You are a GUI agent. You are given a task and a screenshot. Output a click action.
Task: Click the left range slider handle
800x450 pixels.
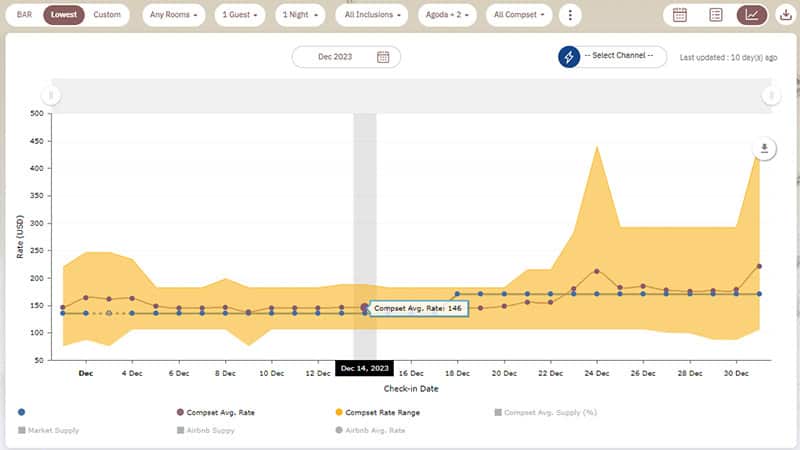[52, 96]
